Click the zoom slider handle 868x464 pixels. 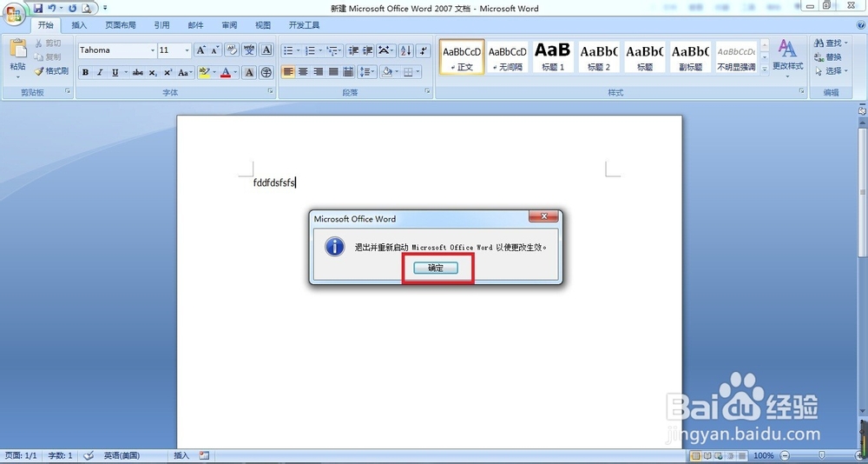(821, 455)
